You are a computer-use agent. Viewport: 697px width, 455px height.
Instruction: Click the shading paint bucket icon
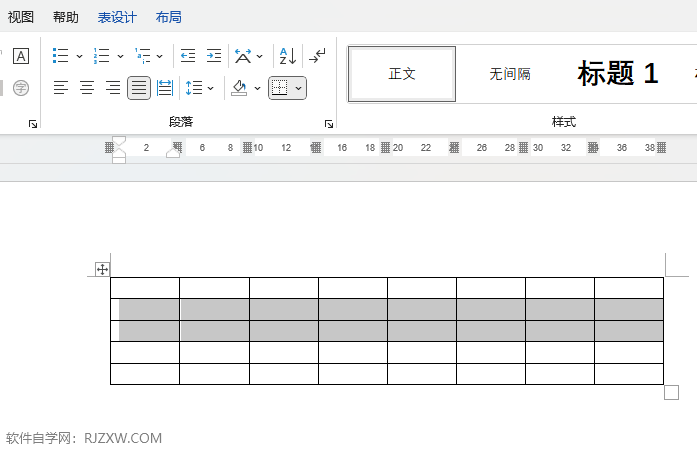239,88
